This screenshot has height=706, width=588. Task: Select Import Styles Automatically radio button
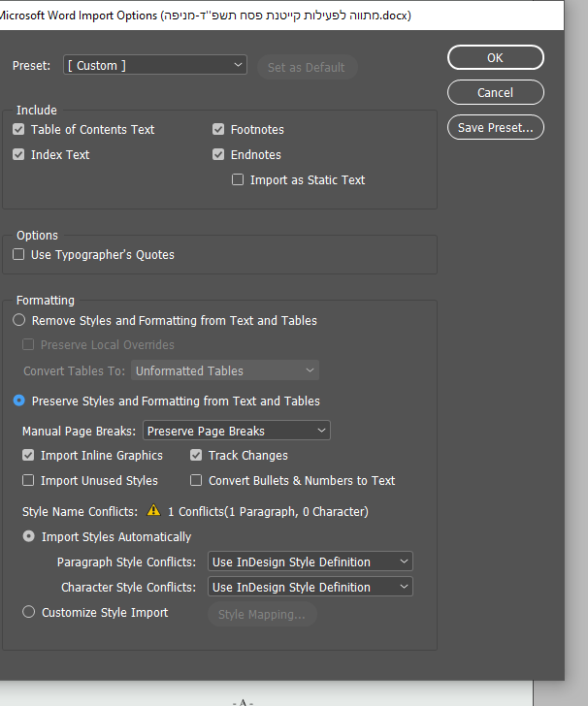pos(29,536)
